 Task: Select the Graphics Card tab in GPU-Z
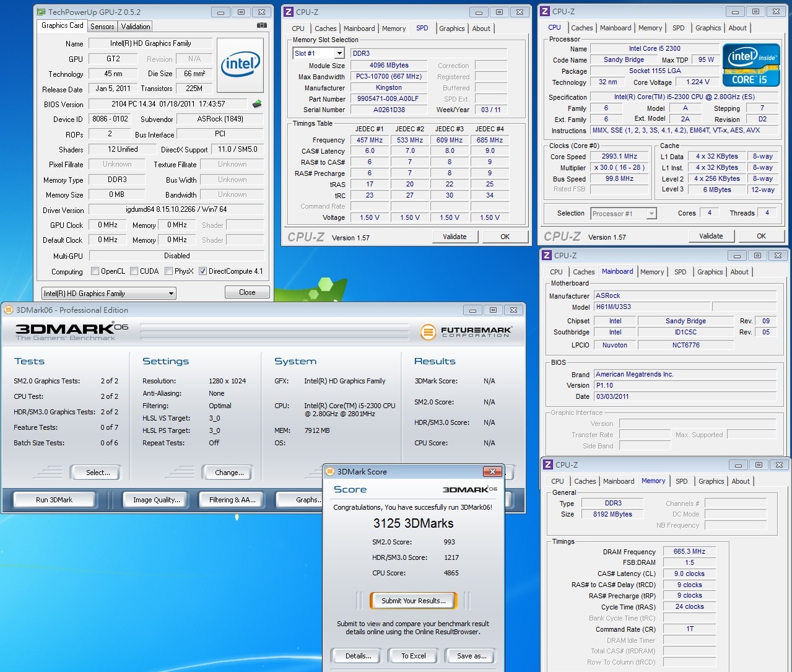(x=62, y=25)
